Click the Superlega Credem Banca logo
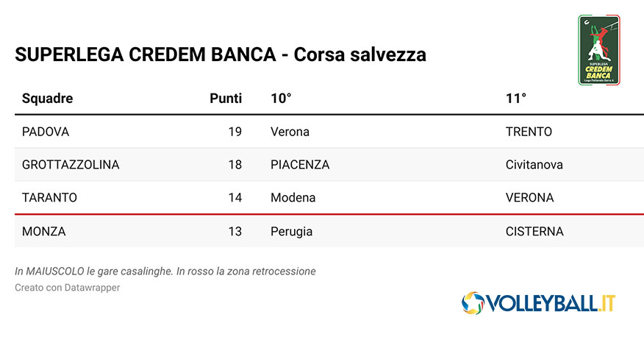 [599, 50]
